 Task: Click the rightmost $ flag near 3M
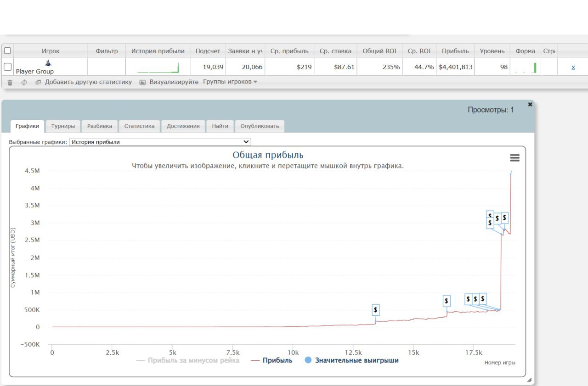(x=505, y=218)
